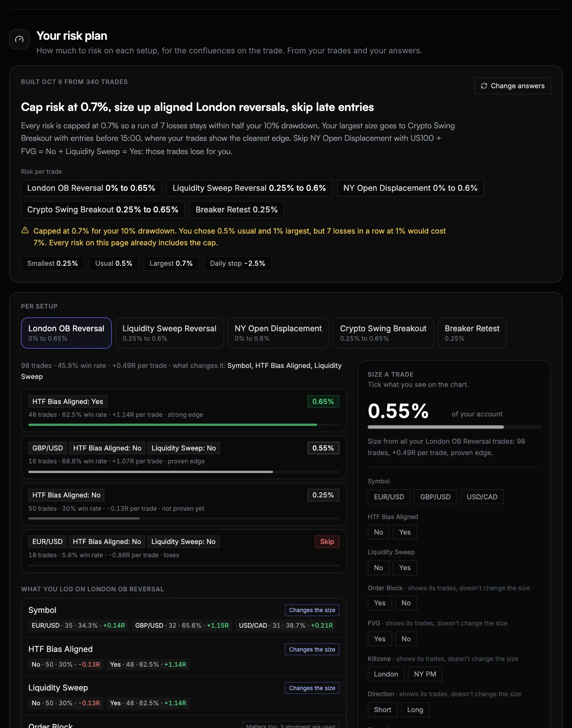The height and width of the screenshot is (728, 572).
Task: Click the red Skip badge
Action: coord(327,541)
